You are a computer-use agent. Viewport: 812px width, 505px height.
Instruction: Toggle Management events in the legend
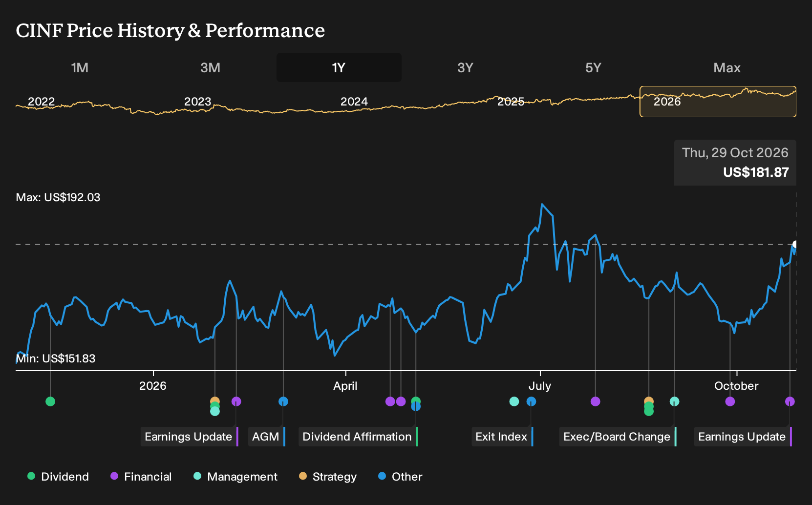click(235, 477)
